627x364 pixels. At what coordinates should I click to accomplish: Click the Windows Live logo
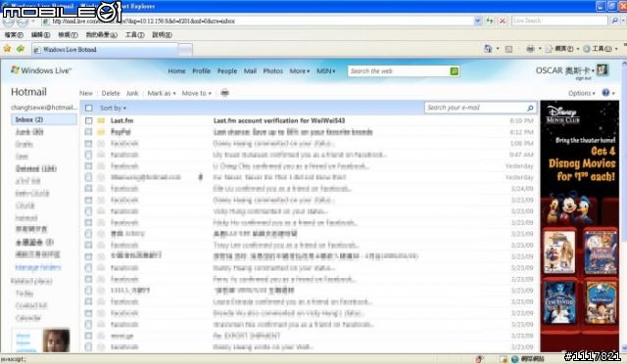(x=41, y=70)
